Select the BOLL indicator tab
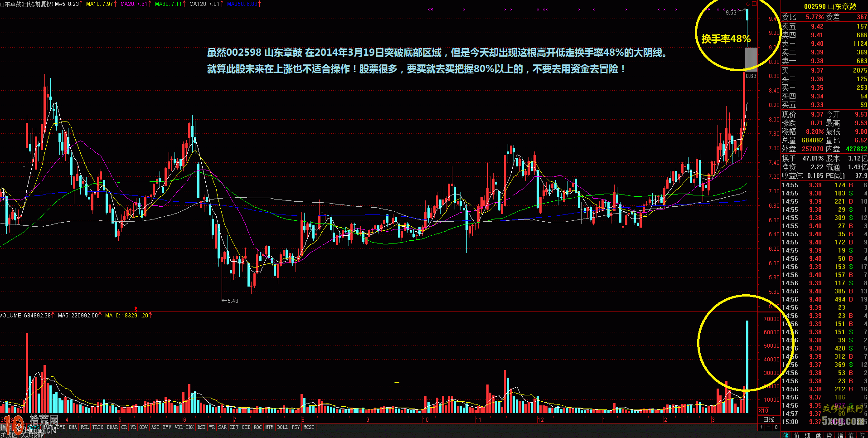 (x=283, y=427)
